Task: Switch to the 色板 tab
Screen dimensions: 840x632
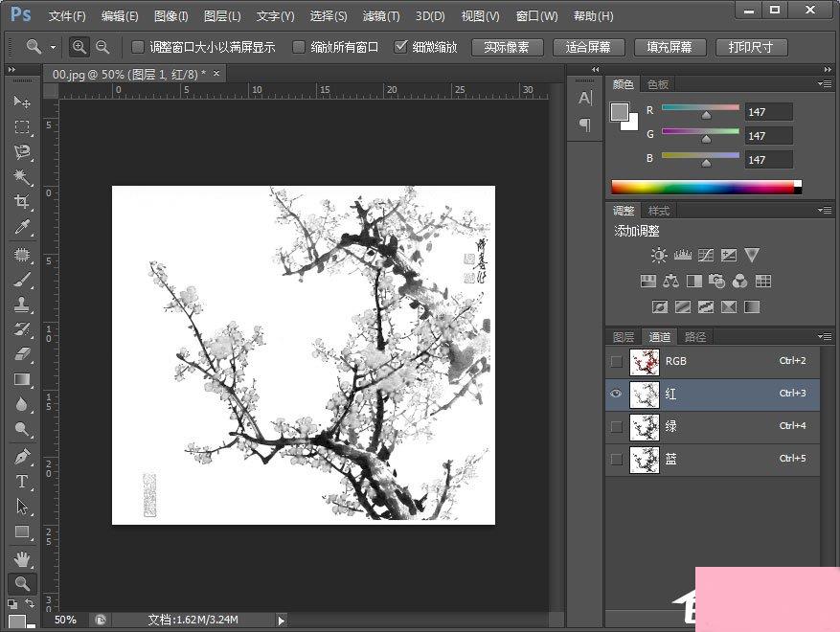Action: (x=658, y=84)
